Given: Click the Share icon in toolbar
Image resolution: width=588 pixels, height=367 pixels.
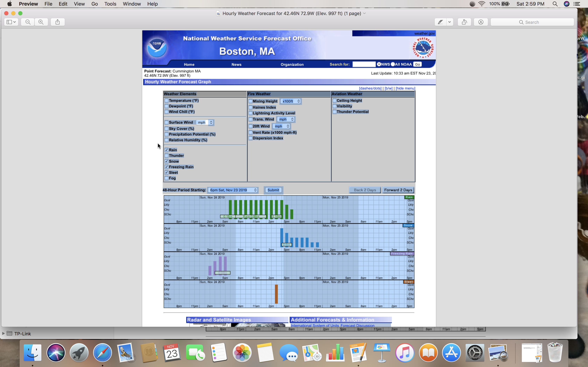Looking at the screenshot, I should click(58, 22).
